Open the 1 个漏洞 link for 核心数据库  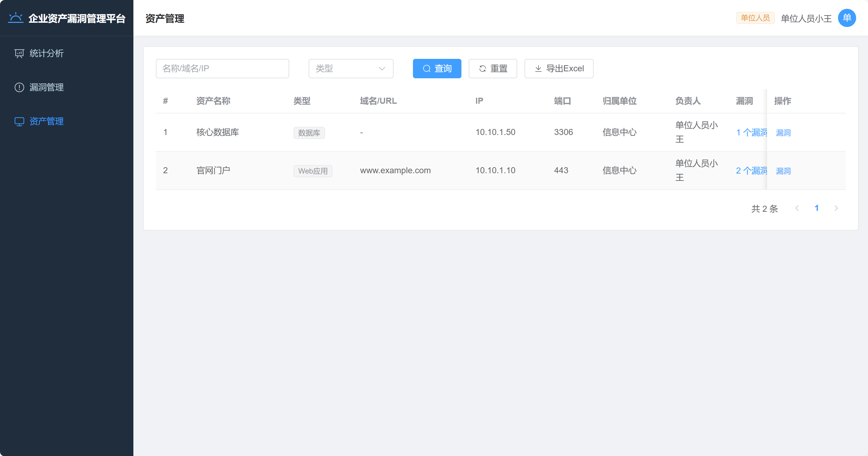click(751, 132)
